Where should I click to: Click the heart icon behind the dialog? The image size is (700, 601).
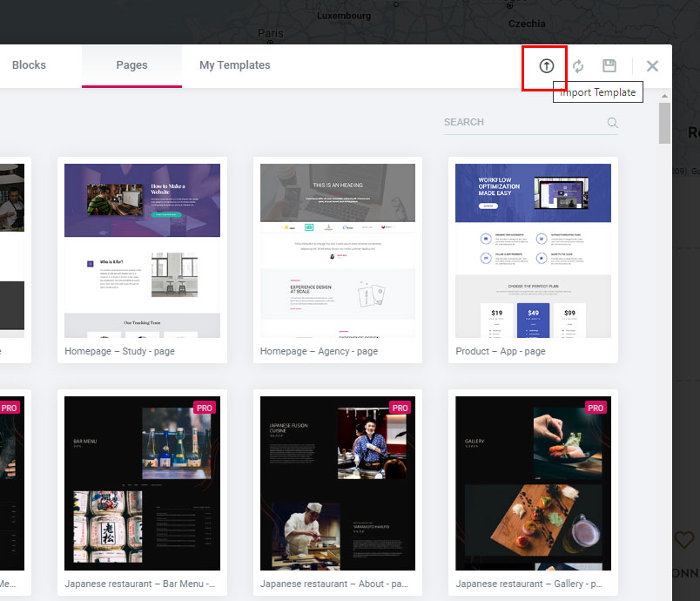pos(684,539)
